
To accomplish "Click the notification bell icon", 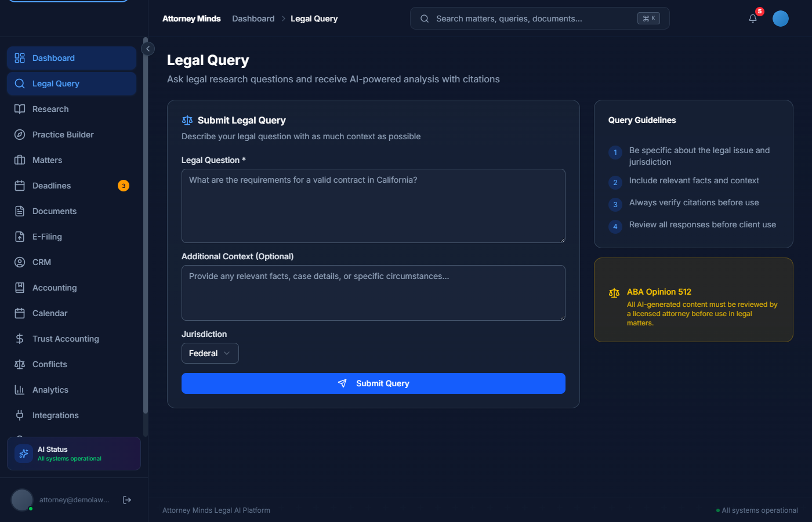I will click(752, 19).
